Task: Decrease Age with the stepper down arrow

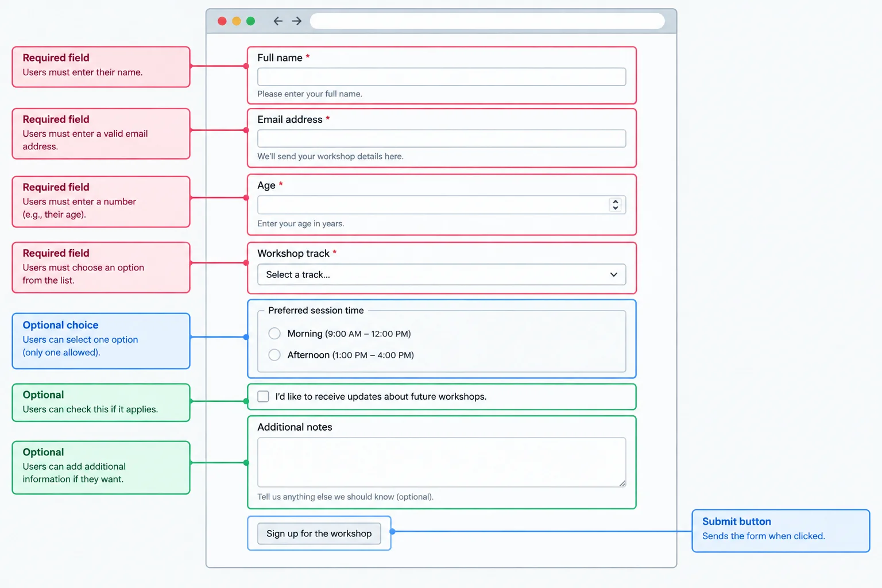Action: [x=616, y=208]
